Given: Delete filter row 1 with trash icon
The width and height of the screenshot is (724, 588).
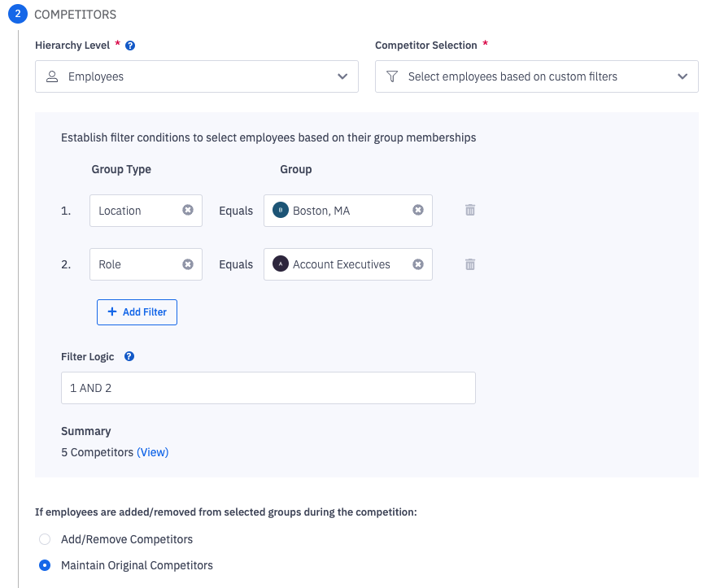Looking at the screenshot, I should pyautogui.click(x=470, y=210).
